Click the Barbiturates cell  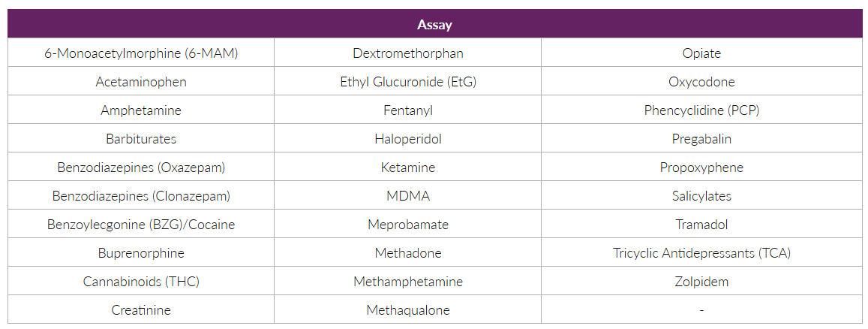[141, 139]
